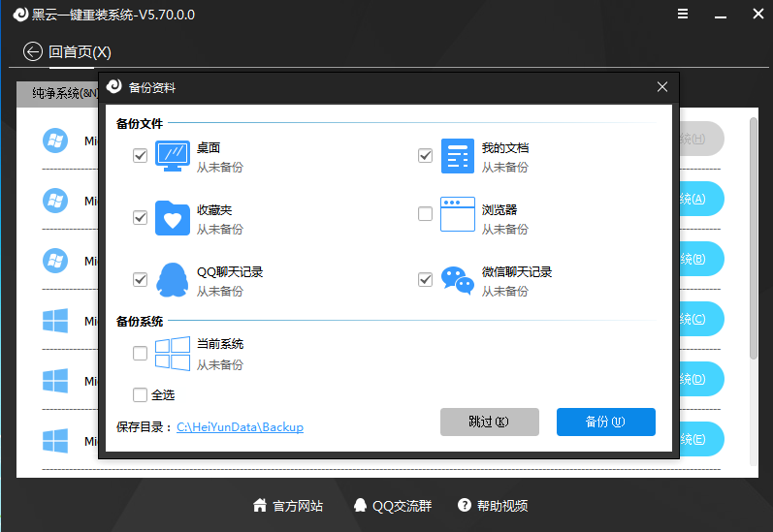
Task: Enable the 浏览器 browser backup checkbox
Action: click(425, 214)
